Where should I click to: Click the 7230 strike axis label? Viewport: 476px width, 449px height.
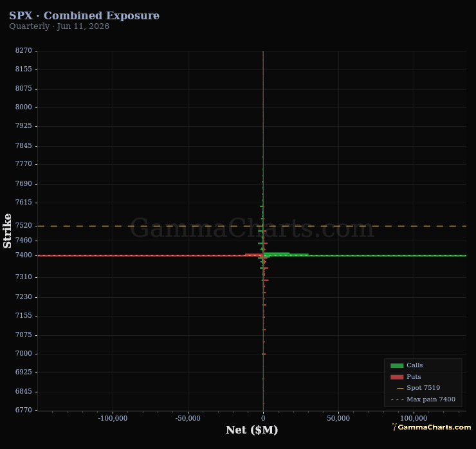pos(23,297)
